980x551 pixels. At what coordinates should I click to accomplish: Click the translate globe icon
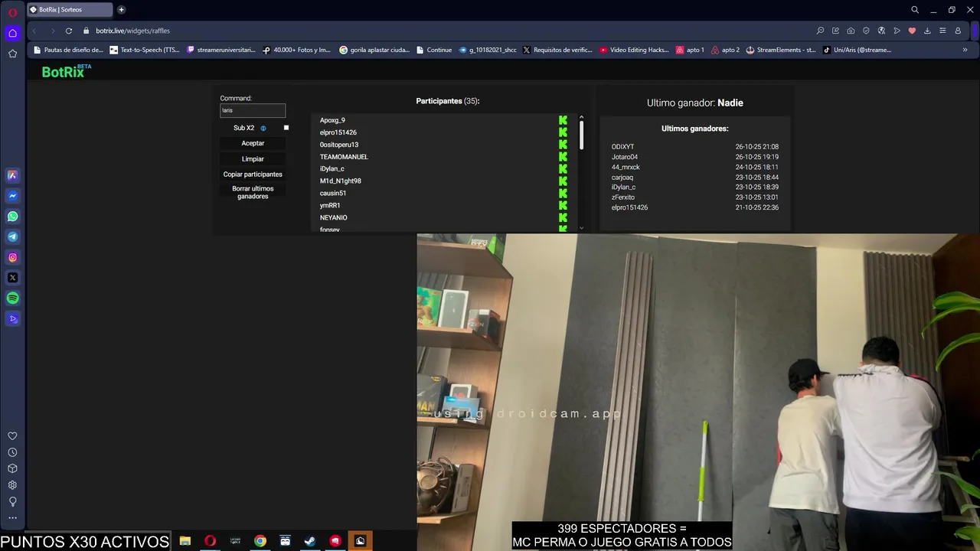click(881, 31)
